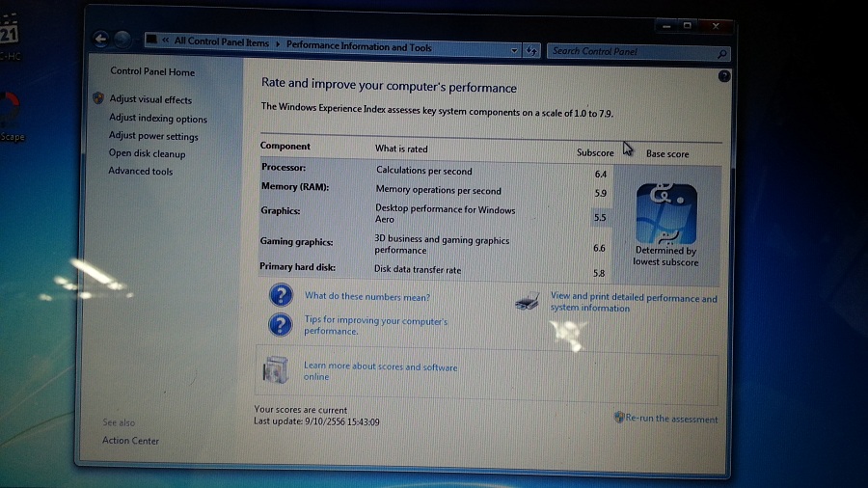Click question icon beside Tips for improving performance

(280, 325)
